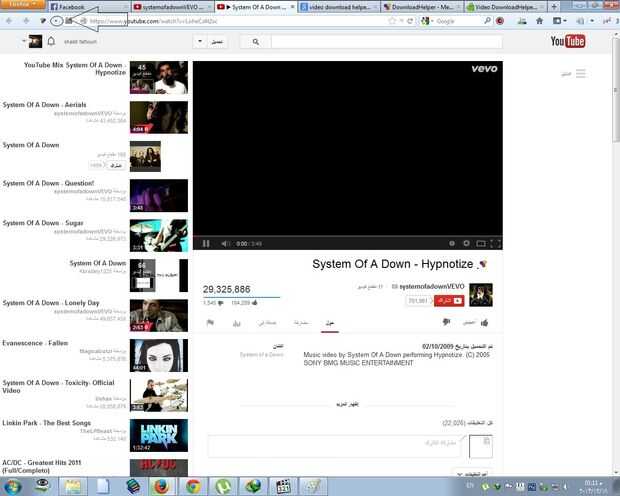Open the systemofadownVEVO channel avatar
The height and width of the screenshot is (496, 620).
481,295
